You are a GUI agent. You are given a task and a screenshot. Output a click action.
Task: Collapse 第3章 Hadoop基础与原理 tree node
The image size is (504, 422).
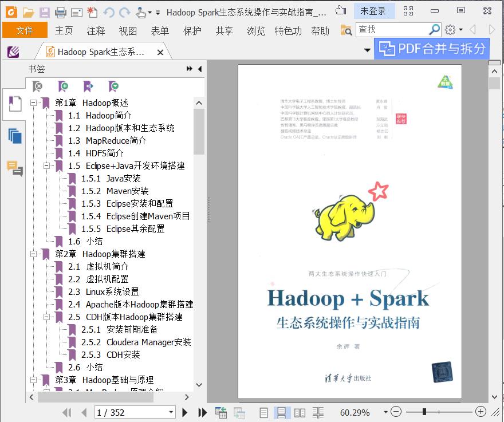[33, 380]
